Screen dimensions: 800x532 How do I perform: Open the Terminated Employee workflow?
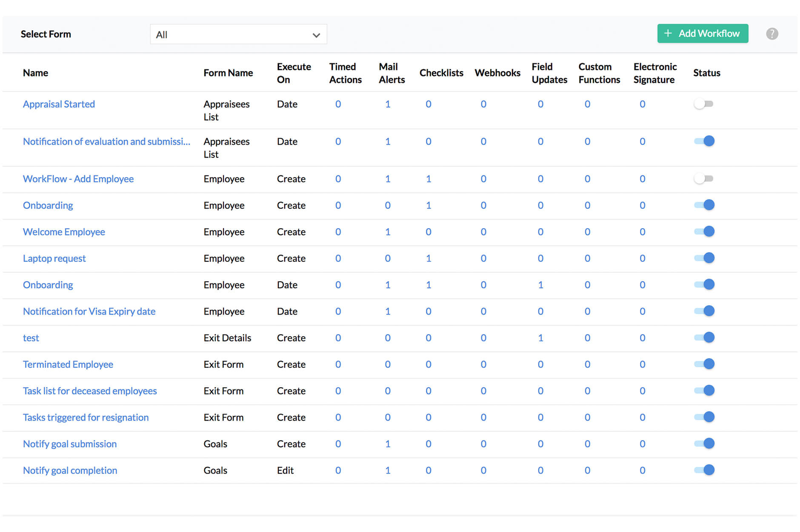click(x=68, y=364)
